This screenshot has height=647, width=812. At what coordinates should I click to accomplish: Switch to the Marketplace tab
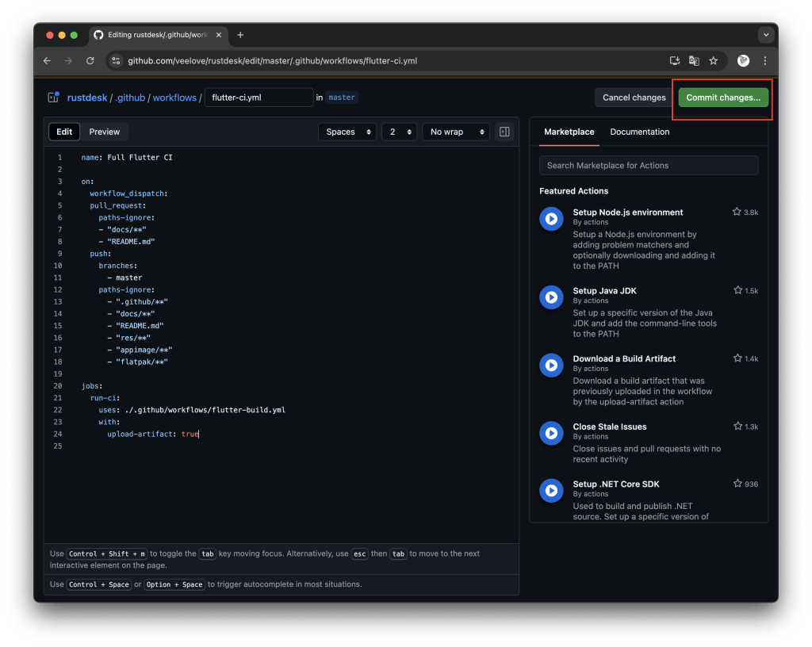pos(569,132)
